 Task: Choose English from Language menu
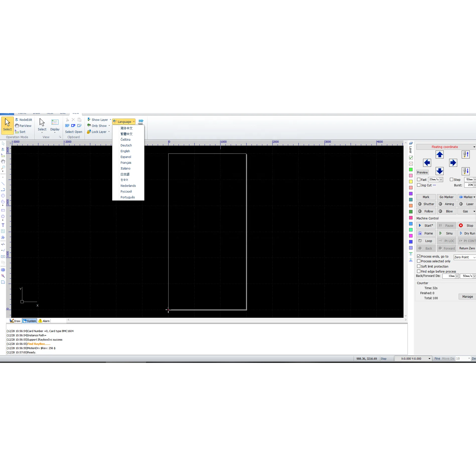click(x=125, y=151)
